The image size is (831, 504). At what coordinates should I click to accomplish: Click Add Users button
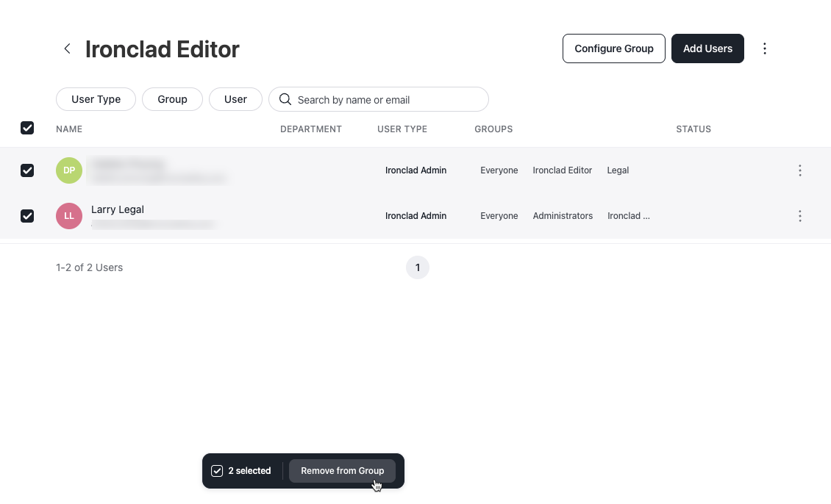(707, 48)
